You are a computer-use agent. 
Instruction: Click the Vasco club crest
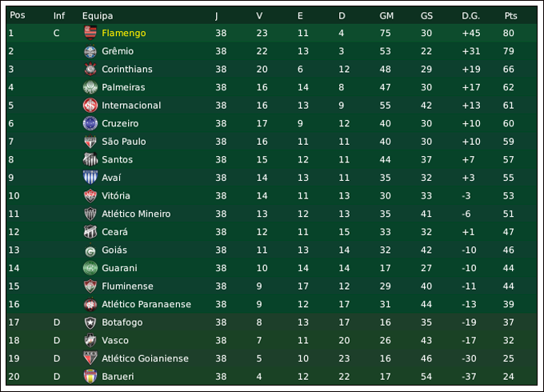90,341
